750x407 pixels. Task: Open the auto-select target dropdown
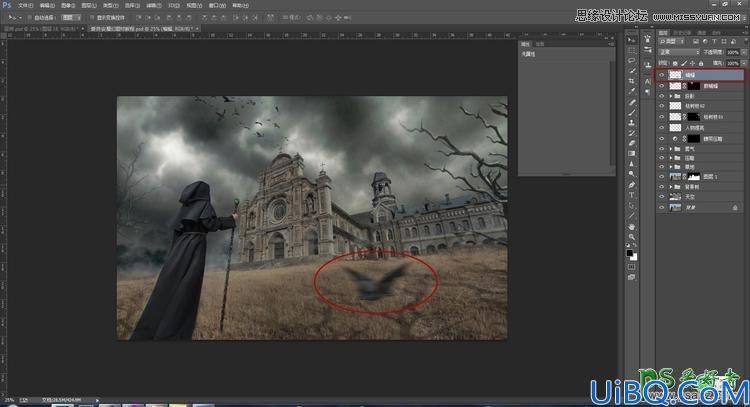71,18
